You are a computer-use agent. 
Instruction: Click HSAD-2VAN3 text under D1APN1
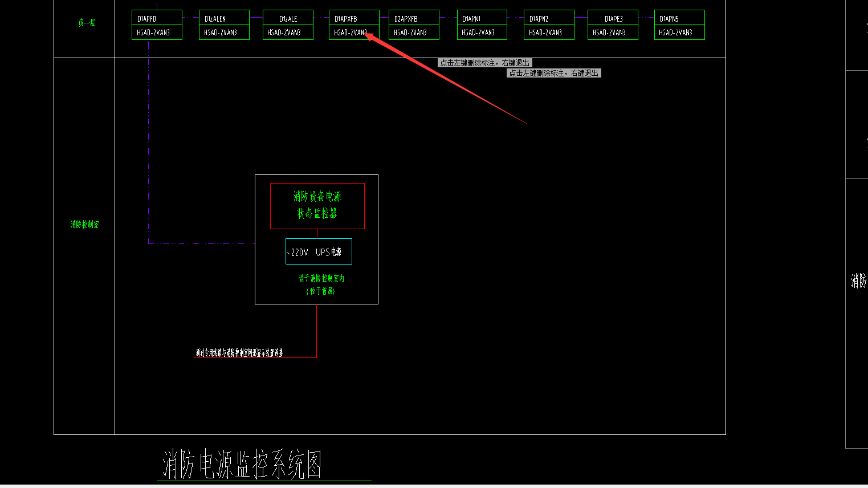tap(478, 32)
